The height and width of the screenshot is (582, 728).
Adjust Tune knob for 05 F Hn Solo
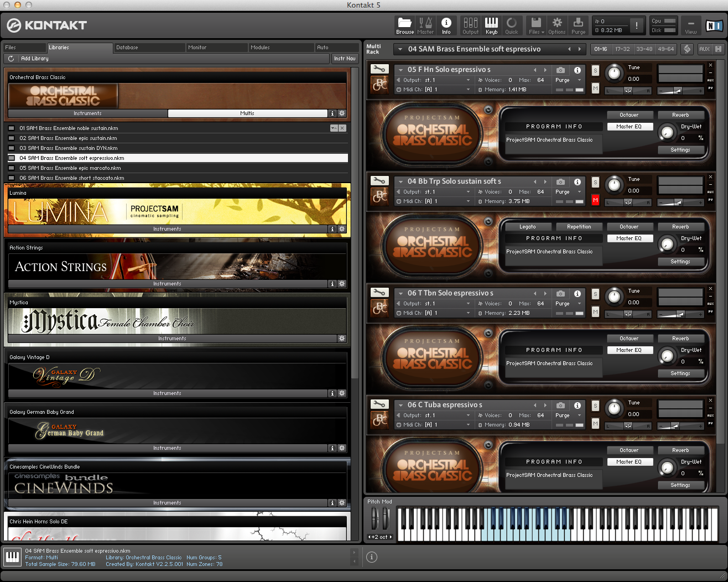click(613, 72)
